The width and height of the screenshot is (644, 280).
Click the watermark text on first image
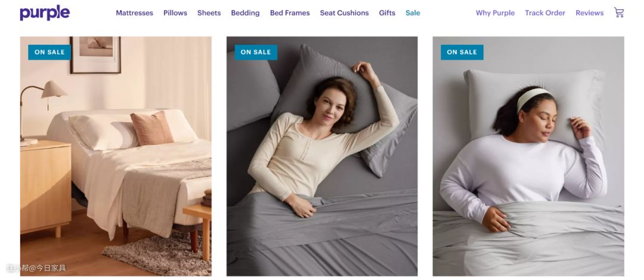click(x=37, y=268)
